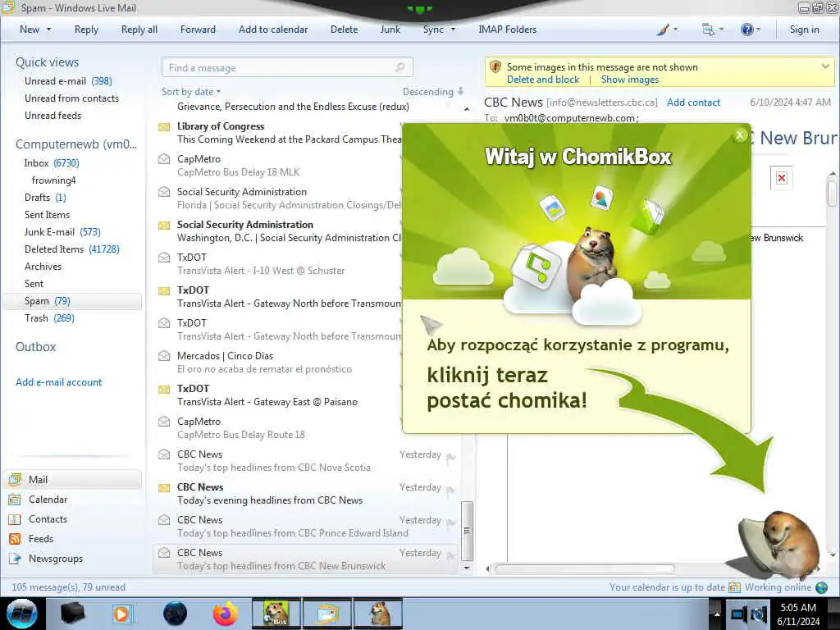The height and width of the screenshot is (630, 840).
Task: Flag the CBC Prince Edward Island message
Action: [x=450, y=523]
